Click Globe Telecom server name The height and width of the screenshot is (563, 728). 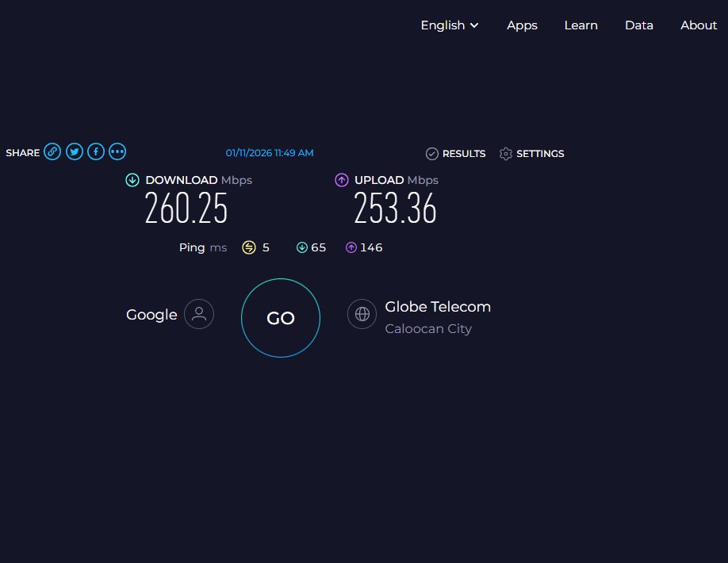pyautogui.click(x=438, y=307)
